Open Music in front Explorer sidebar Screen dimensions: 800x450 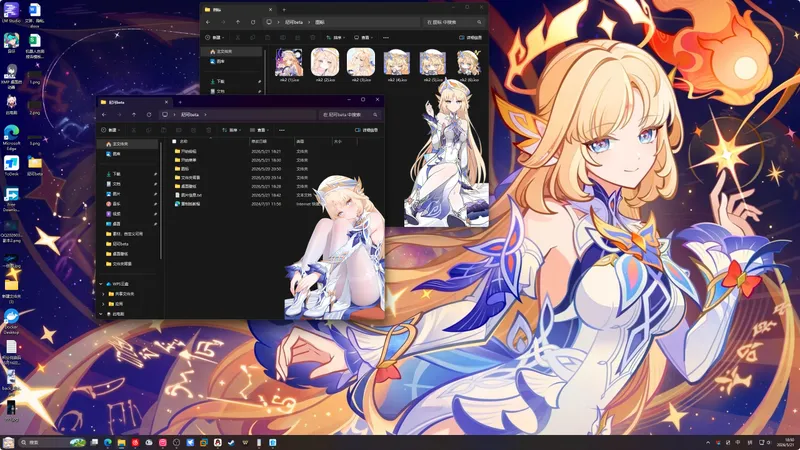coord(116,204)
